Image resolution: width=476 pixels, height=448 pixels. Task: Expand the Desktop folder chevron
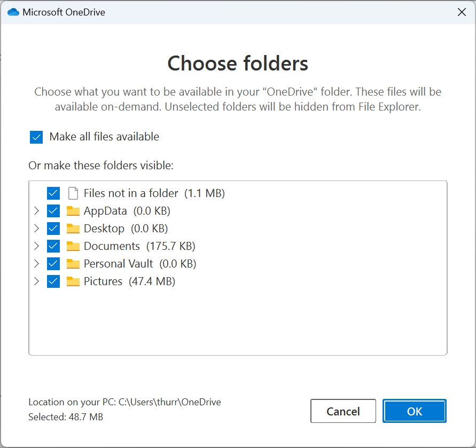pyautogui.click(x=36, y=229)
